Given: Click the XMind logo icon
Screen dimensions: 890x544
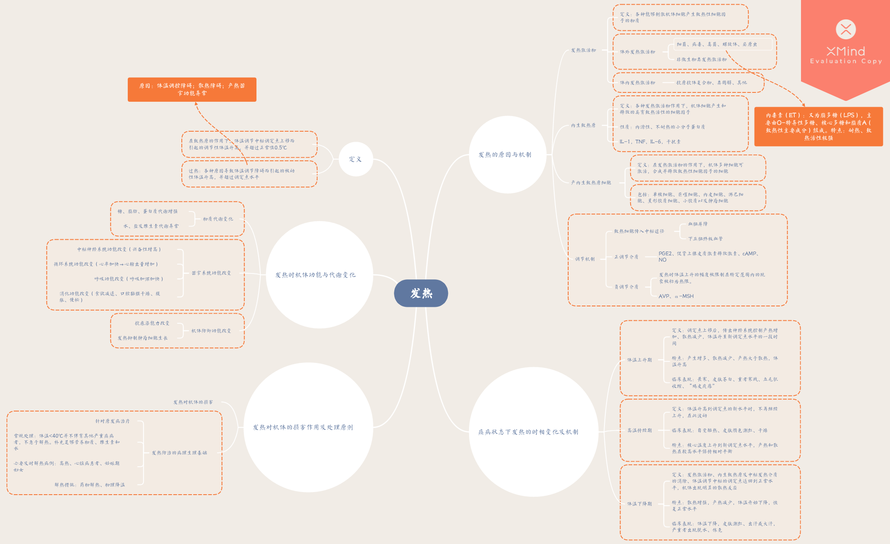Looking at the screenshot, I should (846, 29).
